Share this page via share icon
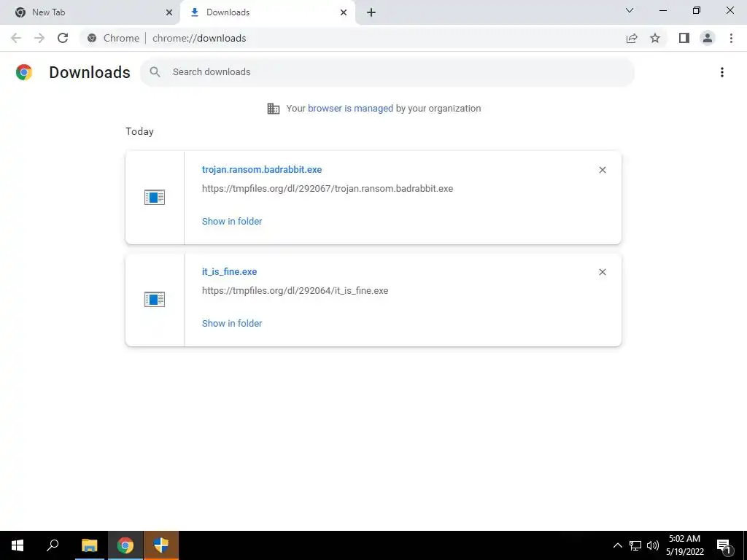 point(632,38)
